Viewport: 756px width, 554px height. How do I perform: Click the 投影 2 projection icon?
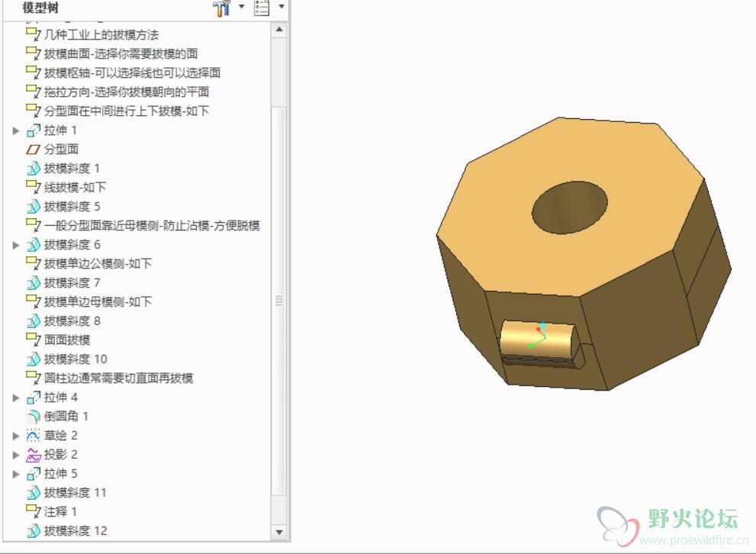pos(34,455)
